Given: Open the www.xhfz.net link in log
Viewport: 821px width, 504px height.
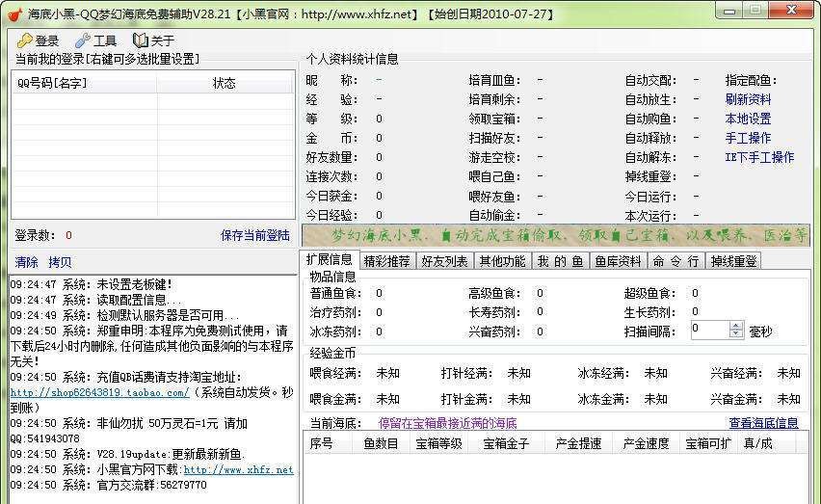Looking at the screenshot, I should [238, 469].
